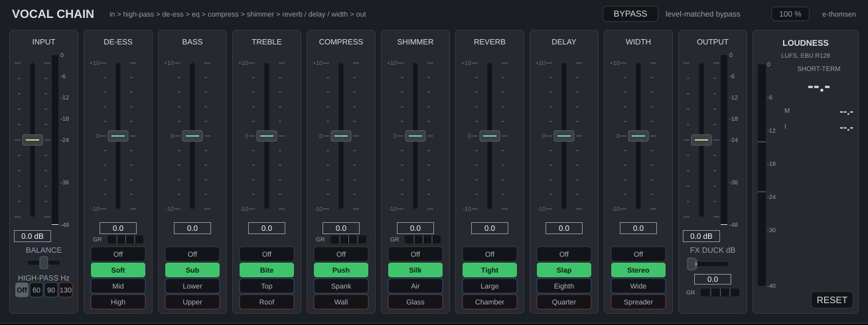Turn BASS mode Off
The image size is (868, 325).
click(192, 254)
